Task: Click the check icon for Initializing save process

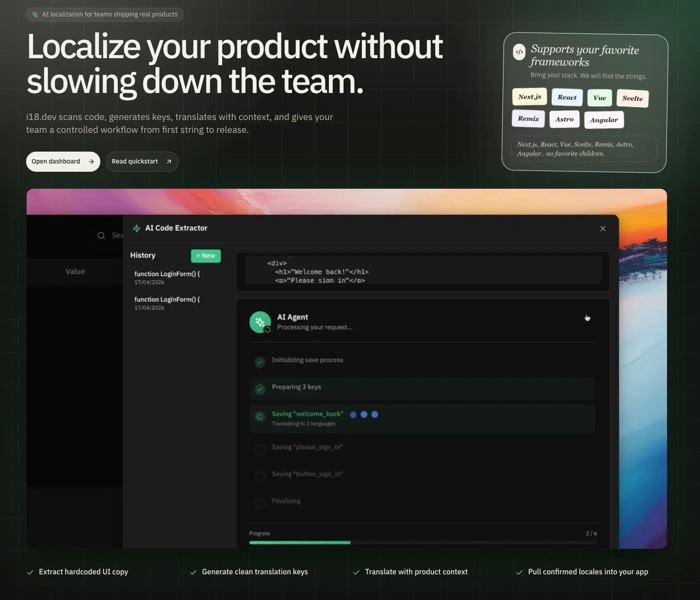Action: click(260, 362)
